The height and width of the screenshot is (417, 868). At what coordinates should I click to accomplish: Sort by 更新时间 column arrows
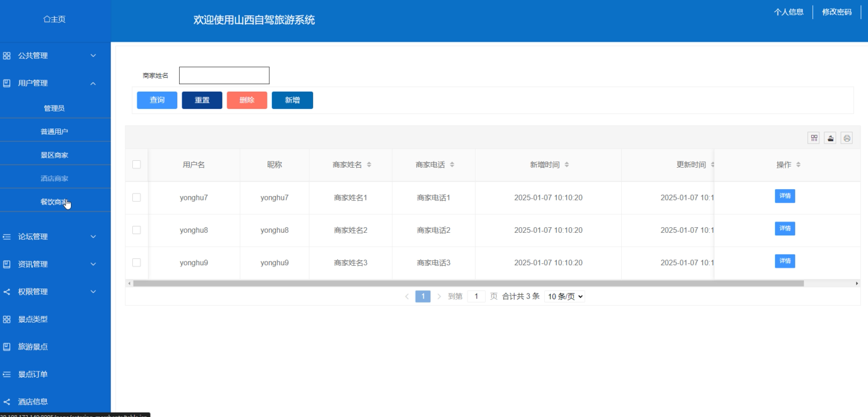pyautogui.click(x=712, y=165)
